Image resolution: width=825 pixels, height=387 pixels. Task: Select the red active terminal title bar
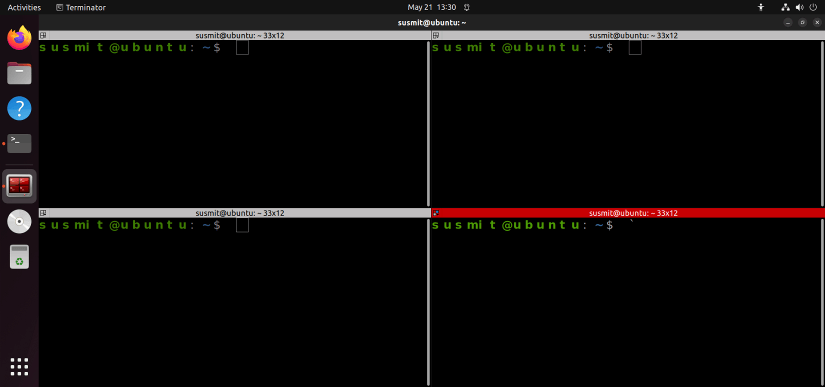[628, 213]
